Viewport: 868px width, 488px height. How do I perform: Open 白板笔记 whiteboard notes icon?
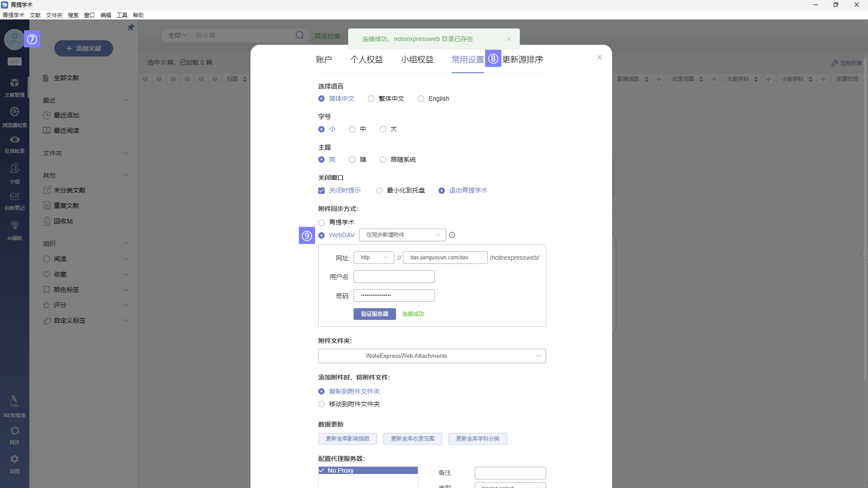tap(14, 197)
